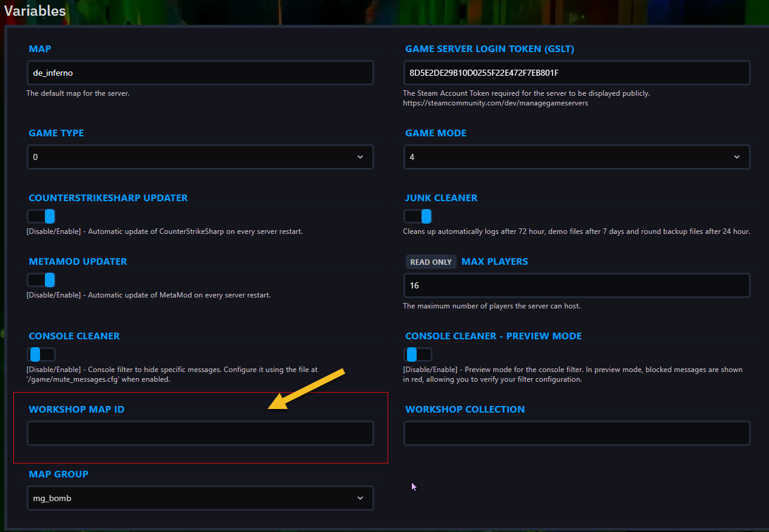This screenshot has width=769, height=532.
Task: Click the Variables page heading
Action: tap(35, 10)
